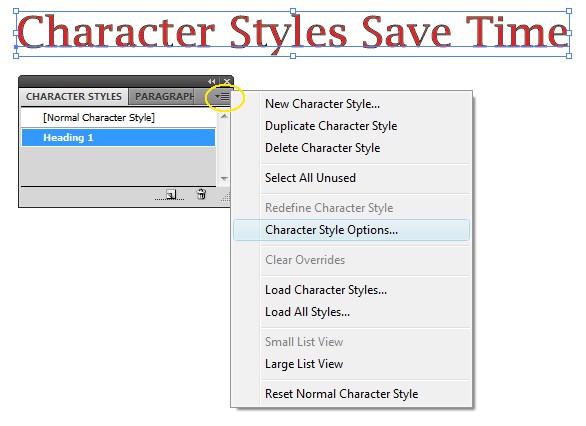Click the Create New Style icon
Screen dimensions: 586x426
pos(171,194)
